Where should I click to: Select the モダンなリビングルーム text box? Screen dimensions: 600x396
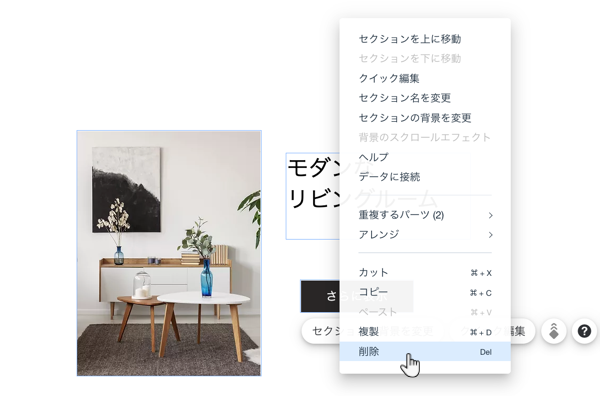[x=313, y=196]
